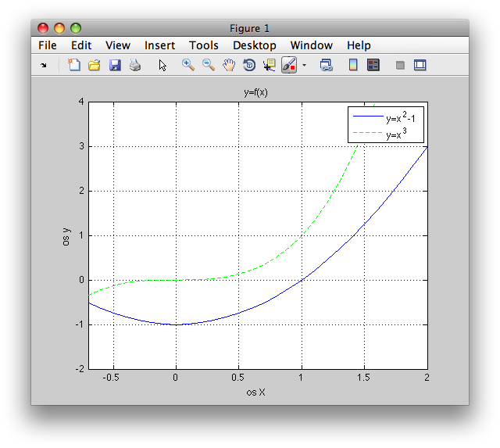This screenshot has width=500, height=448.
Task: Open the Tools menu
Action: [x=204, y=45]
